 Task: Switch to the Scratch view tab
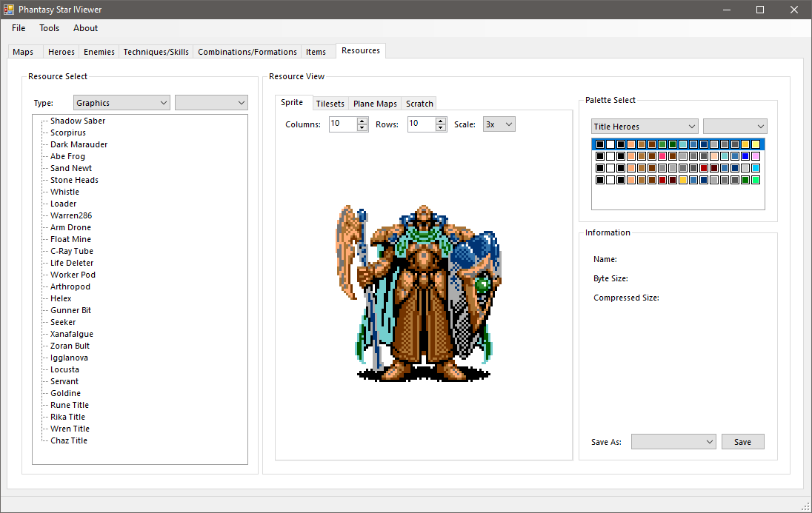[419, 104]
